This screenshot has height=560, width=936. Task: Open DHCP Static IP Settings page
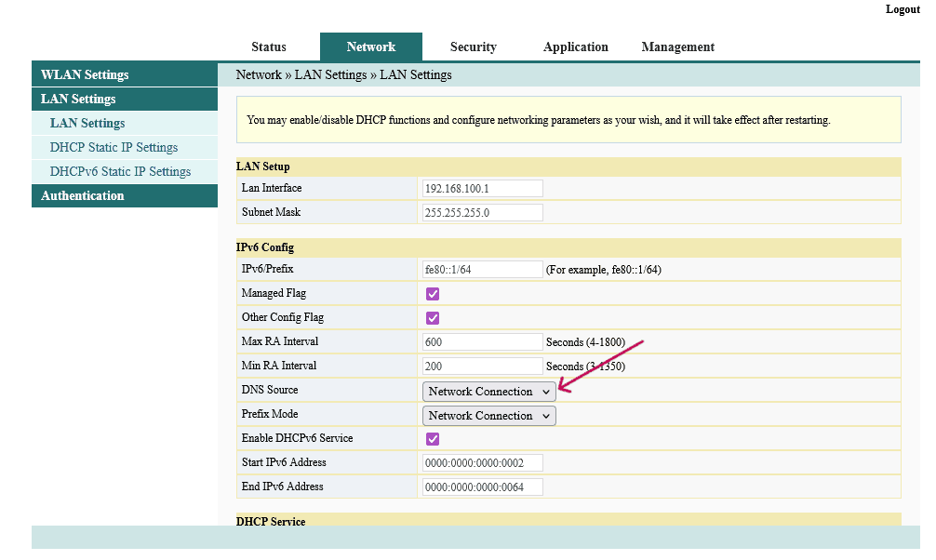[112, 147]
